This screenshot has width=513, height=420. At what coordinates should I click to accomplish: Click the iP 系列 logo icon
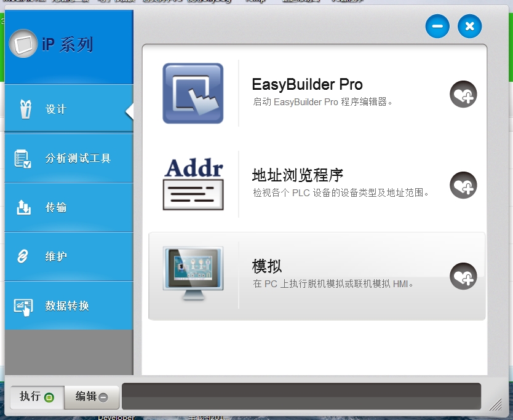point(23,44)
